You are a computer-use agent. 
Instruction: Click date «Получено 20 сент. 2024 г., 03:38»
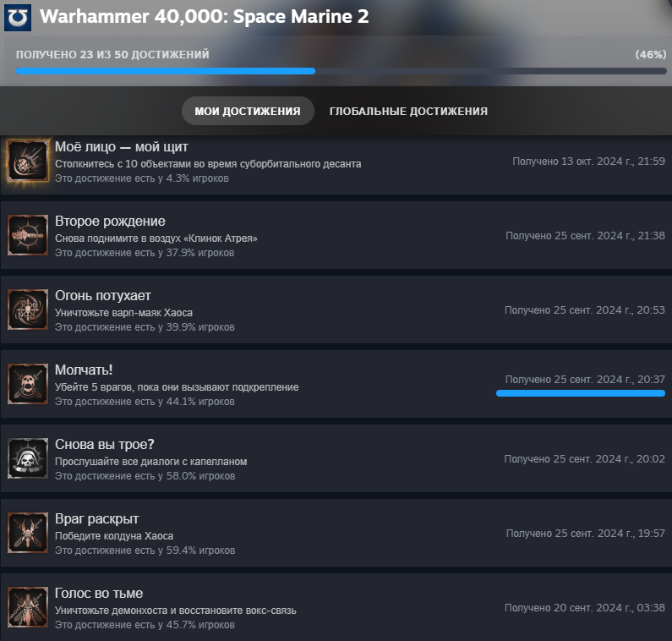(585, 607)
